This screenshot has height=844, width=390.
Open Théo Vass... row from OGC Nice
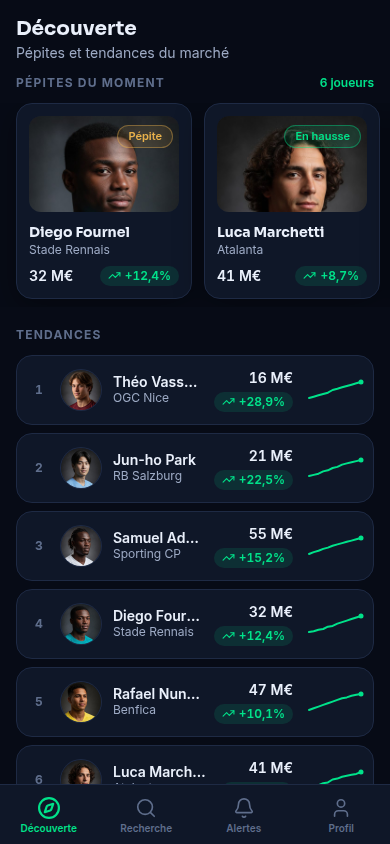pyautogui.click(x=195, y=390)
